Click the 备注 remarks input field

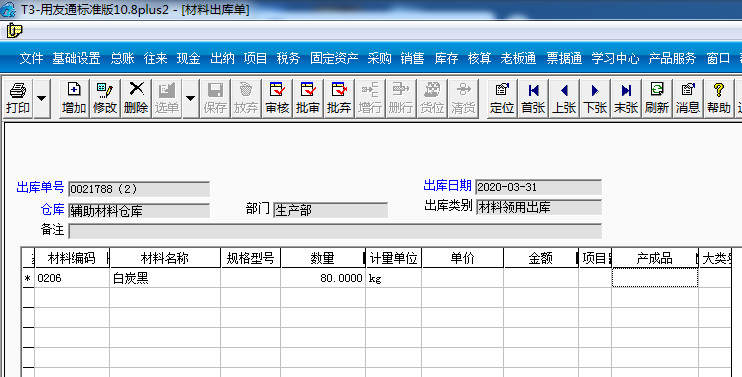[x=335, y=231]
